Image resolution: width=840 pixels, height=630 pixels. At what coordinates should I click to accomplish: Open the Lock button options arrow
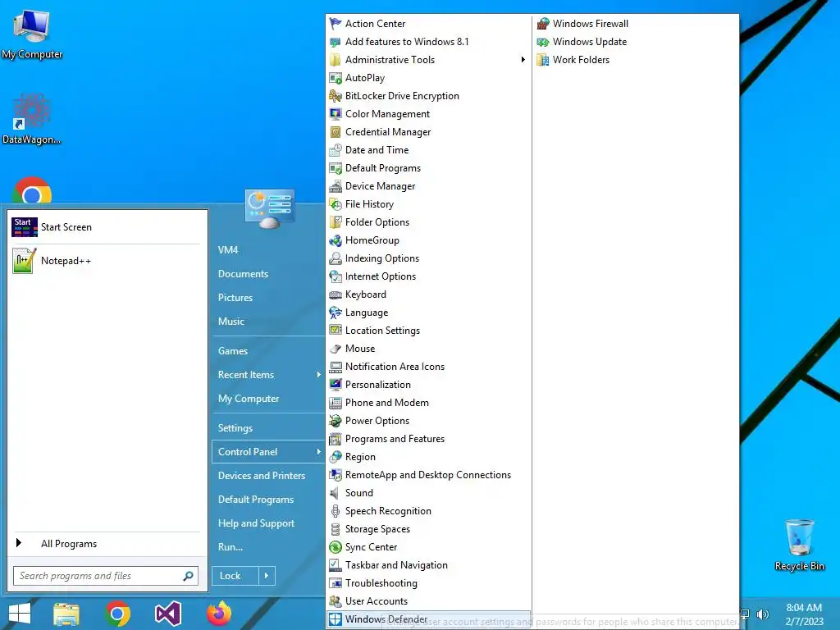coord(267,576)
